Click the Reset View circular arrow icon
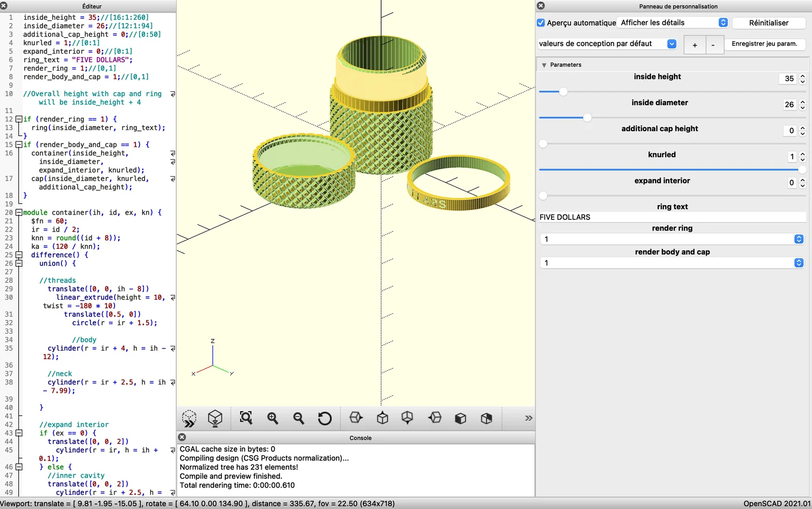This screenshot has width=812, height=509. click(x=325, y=418)
